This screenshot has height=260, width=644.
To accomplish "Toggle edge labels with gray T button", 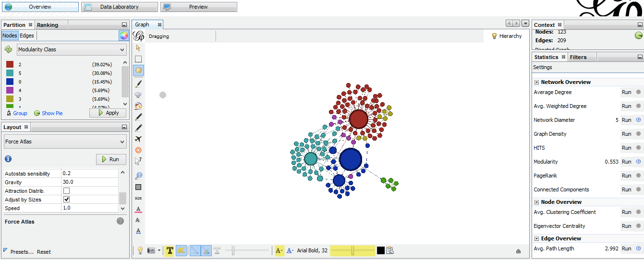I will [x=217, y=250].
